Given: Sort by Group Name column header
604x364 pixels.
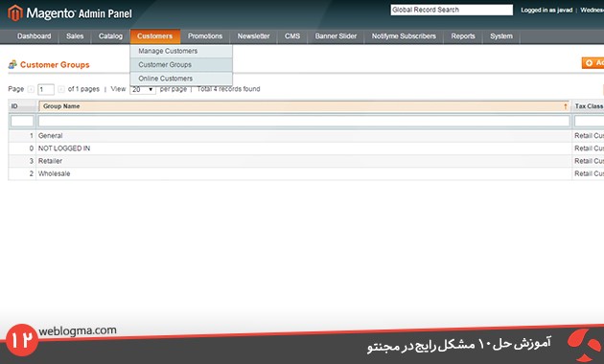Looking at the screenshot, I should coord(304,106).
